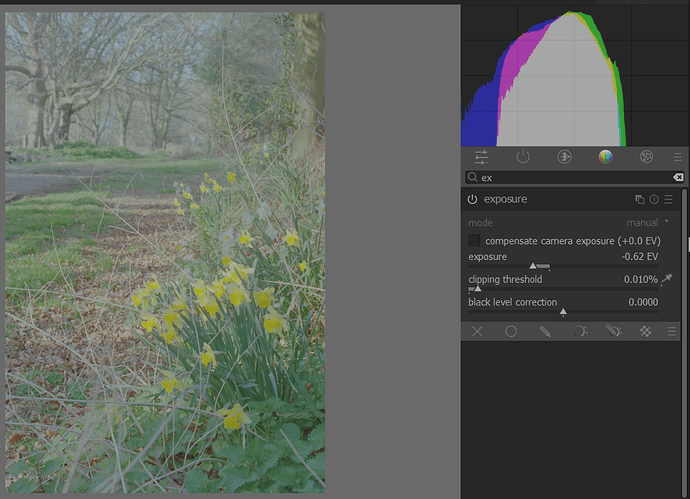Reset exposure module parameters
This screenshot has width=690, height=499.
pos(654,200)
